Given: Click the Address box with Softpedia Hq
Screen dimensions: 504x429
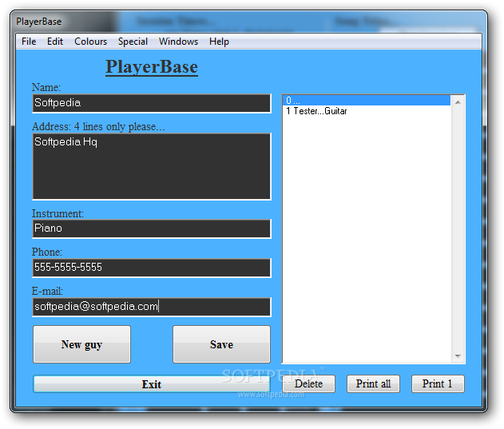Looking at the screenshot, I should coord(152,167).
